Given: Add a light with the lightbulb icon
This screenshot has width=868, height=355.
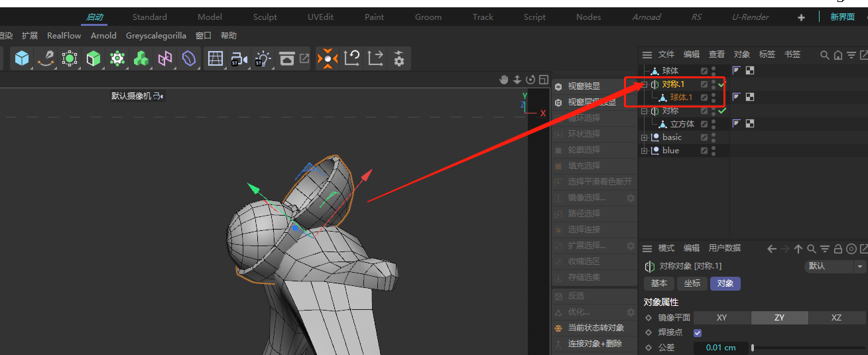Looking at the screenshot, I should pyautogui.click(x=263, y=59).
